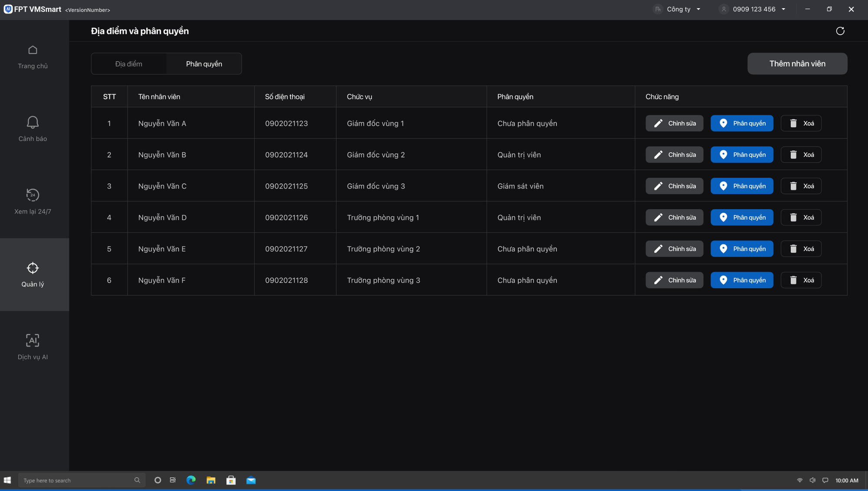The image size is (868, 491).
Task: Click Phân quyền button for Nguyễn Văn B
Action: [742, 155]
